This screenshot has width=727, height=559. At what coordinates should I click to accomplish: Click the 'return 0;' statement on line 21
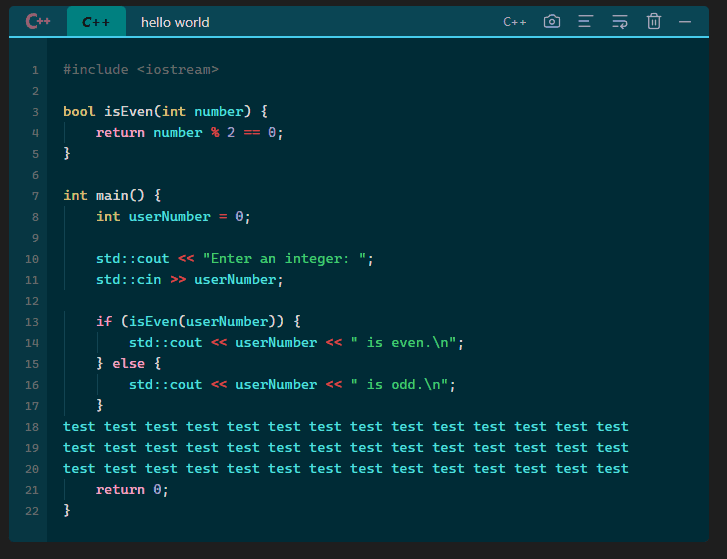coord(132,490)
